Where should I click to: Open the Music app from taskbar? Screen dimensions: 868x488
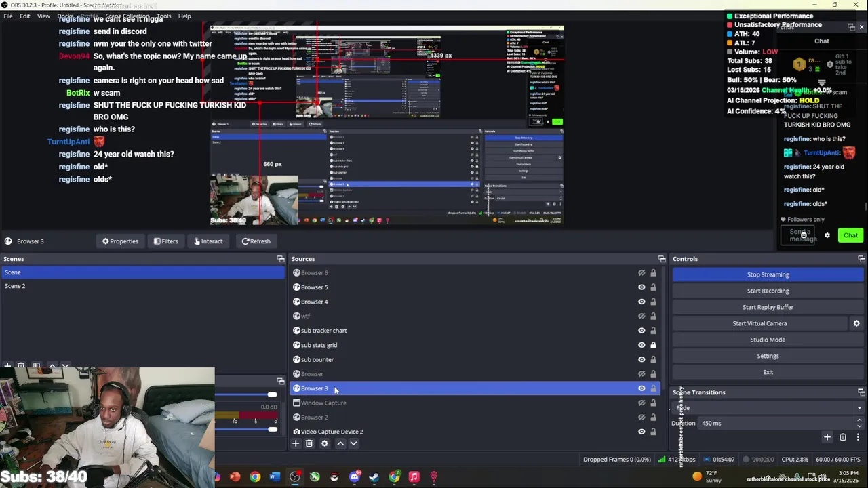coord(414,477)
